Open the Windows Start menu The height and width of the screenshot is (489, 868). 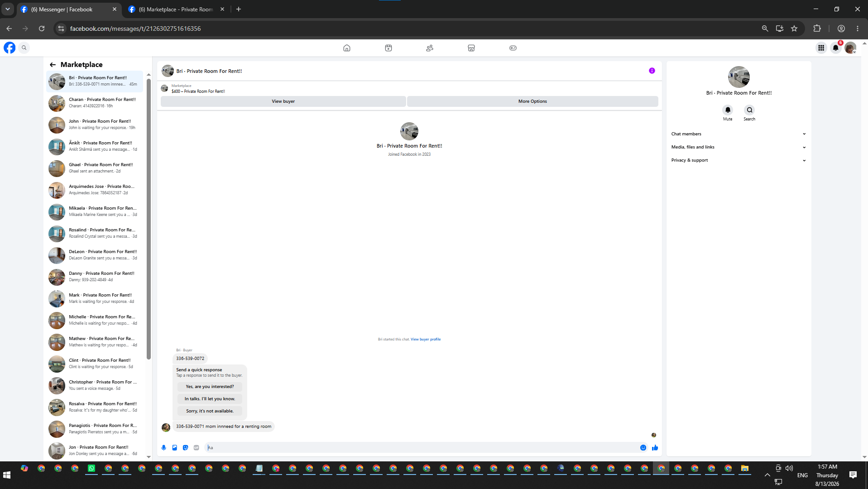click(7, 475)
